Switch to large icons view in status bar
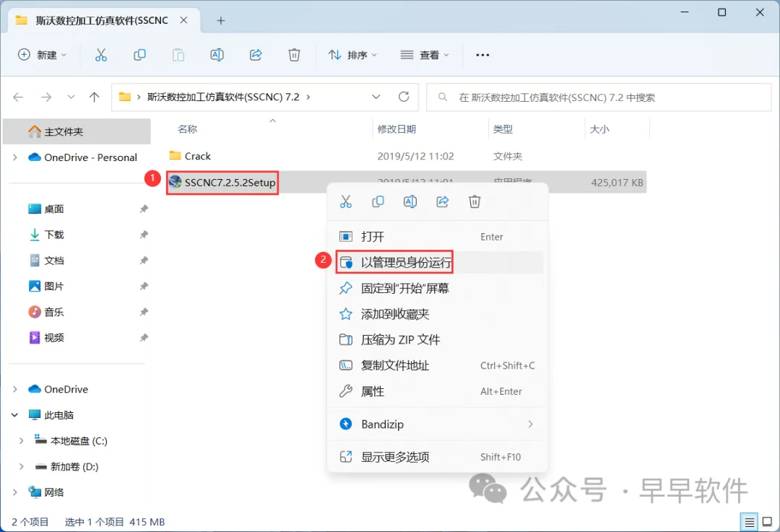 point(767,522)
